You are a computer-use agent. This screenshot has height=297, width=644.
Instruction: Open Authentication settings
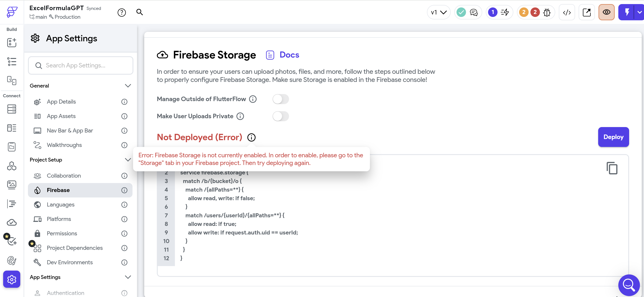pyautogui.click(x=80, y=293)
